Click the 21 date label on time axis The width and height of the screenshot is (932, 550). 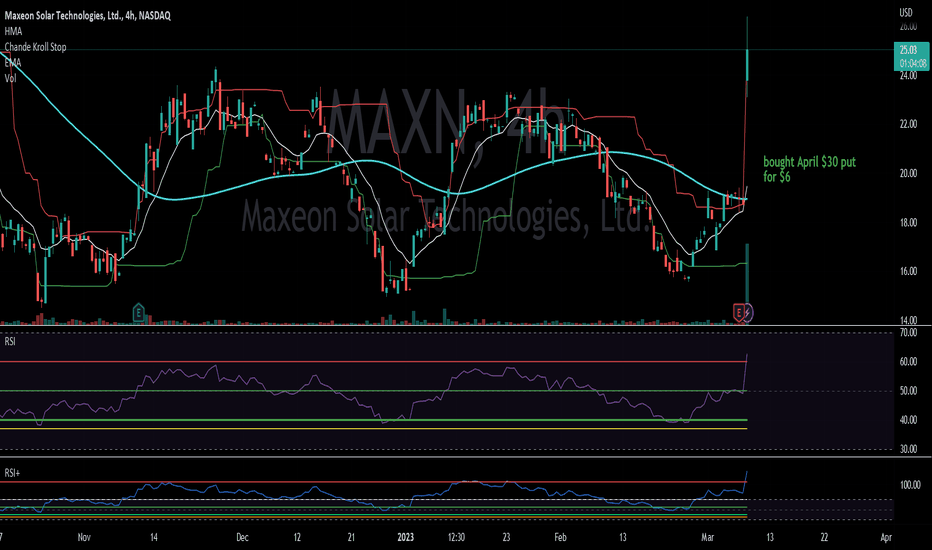(x=351, y=537)
